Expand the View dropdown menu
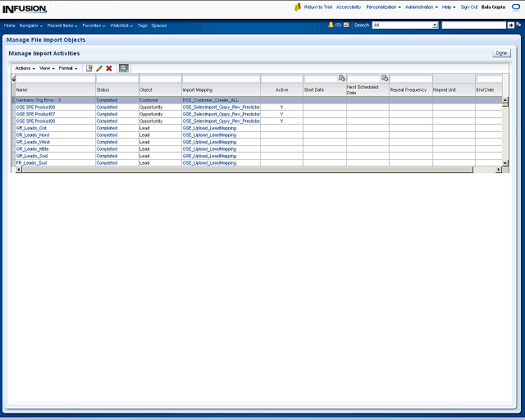 pos(47,68)
